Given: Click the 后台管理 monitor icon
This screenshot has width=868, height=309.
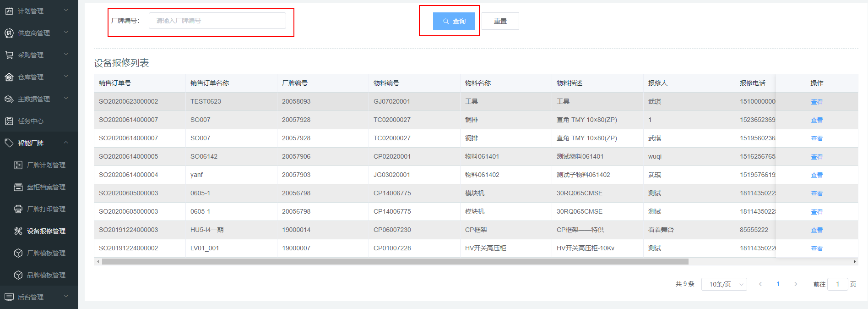Looking at the screenshot, I should (9, 297).
